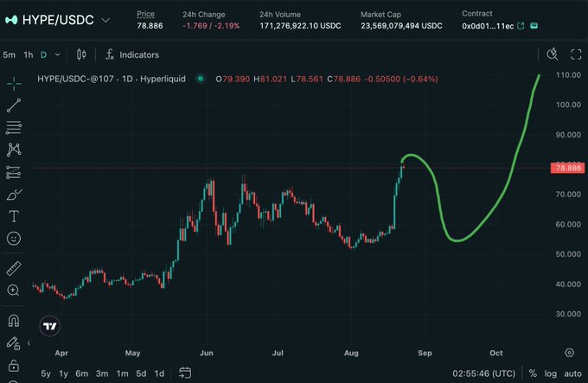Select the crosshair cursor tool
This screenshot has height=383, width=588.
click(x=14, y=84)
